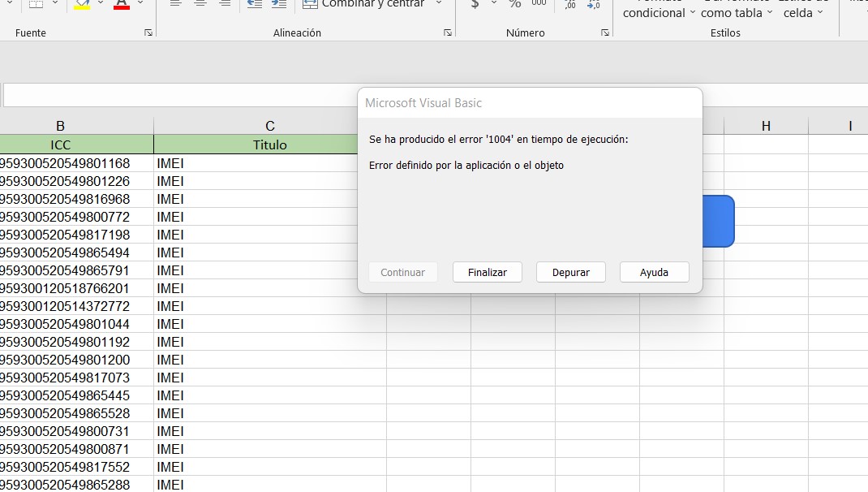Apply left text alignment

pyautogui.click(x=175, y=3)
